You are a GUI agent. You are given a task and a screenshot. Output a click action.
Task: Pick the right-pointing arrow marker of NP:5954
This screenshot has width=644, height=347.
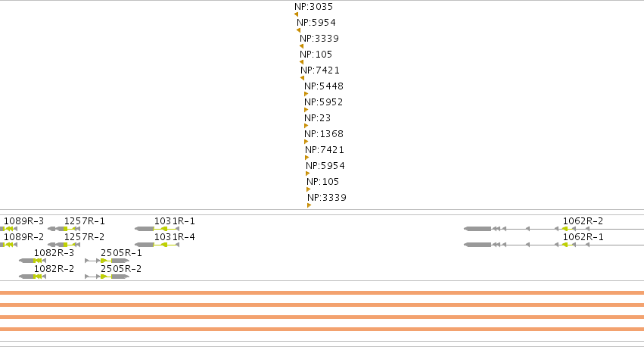pyautogui.click(x=308, y=173)
